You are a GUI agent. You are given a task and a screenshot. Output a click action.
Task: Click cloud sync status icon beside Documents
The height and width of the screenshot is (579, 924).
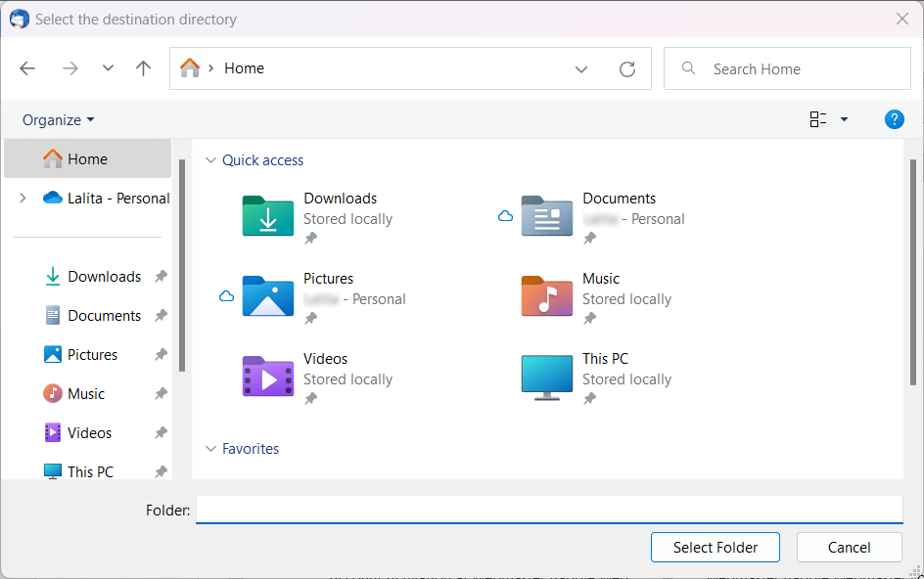506,216
